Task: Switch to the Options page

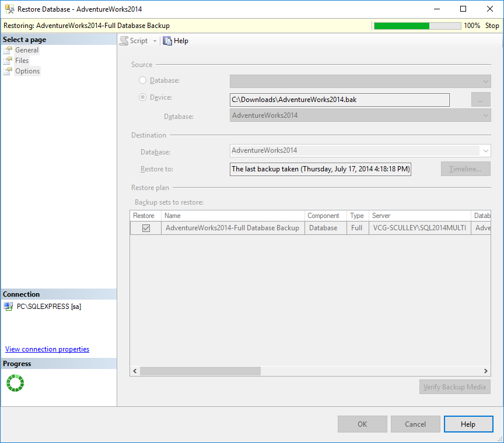Action: pyautogui.click(x=28, y=71)
